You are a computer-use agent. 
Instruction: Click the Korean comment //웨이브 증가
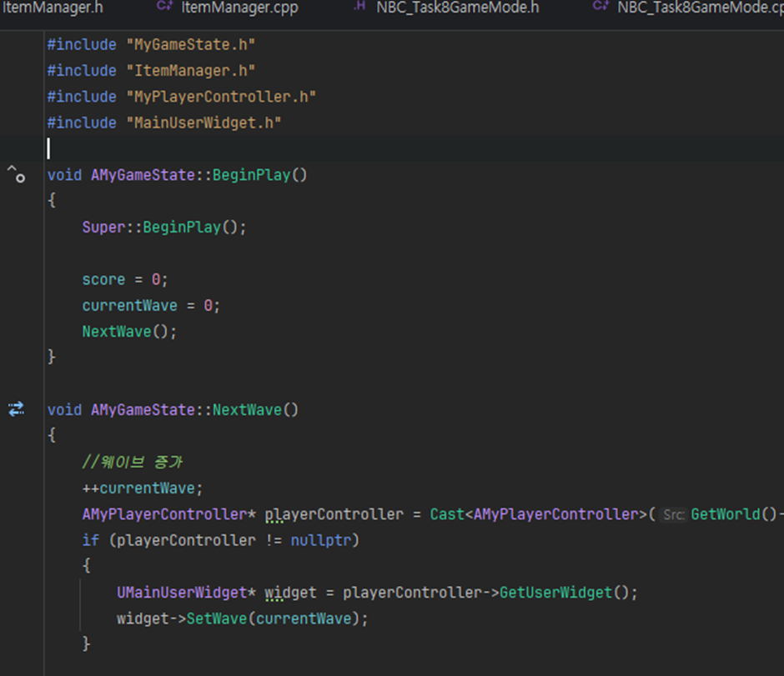click(x=132, y=462)
